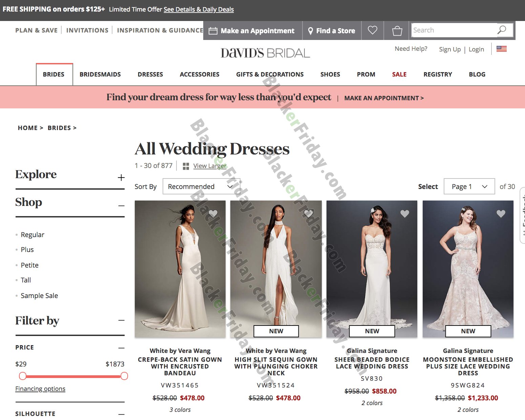The width and height of the screenshot is (525, 420).
Task: Open See Details & Daily Deals link
Action: 199,9
